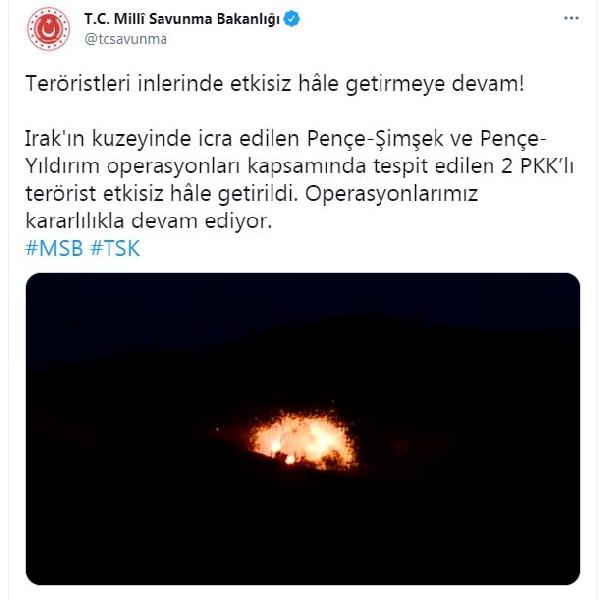Follow the #TSK hashtag

115,248
